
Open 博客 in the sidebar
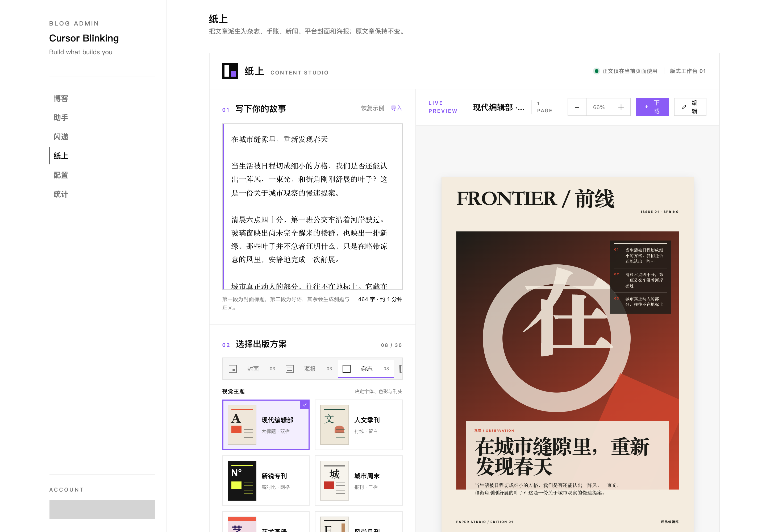point(61,99)
